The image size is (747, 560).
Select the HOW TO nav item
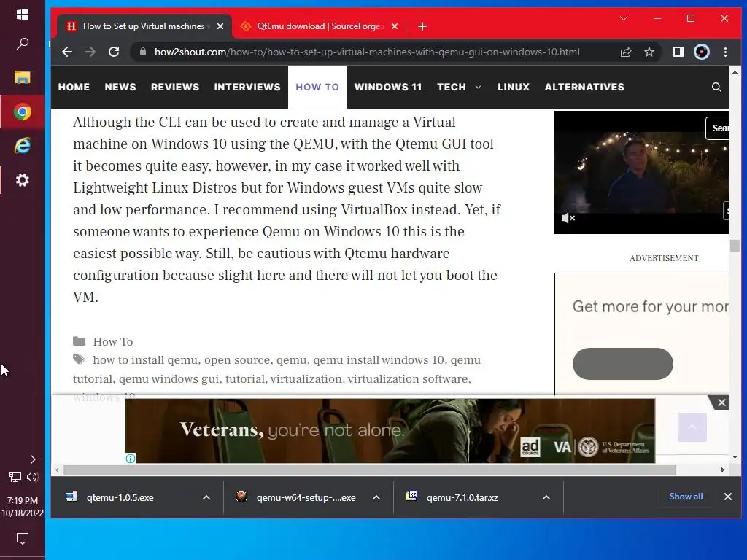point(317,87)
